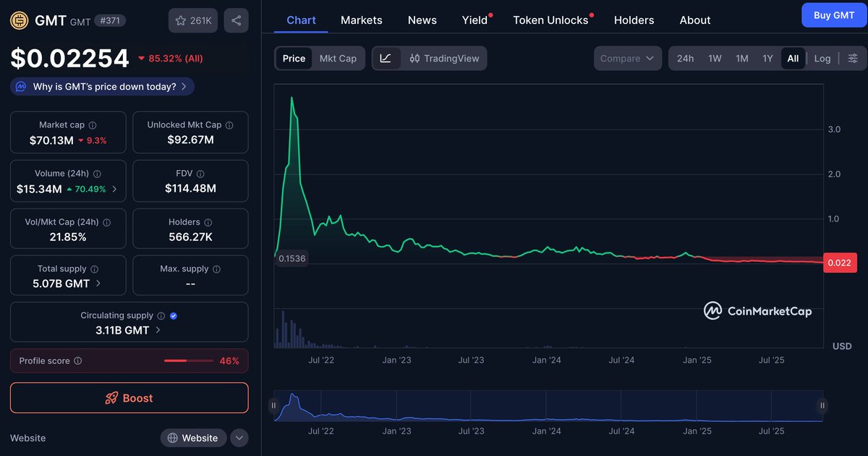Click the GMT coin logo icon
Screen dimensions: 868x456
point(20,20)
